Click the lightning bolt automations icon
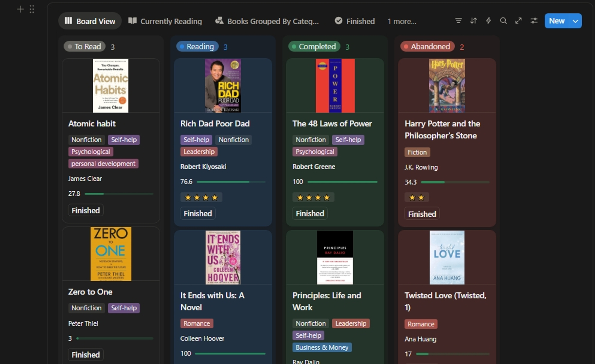This screenshot has width=595, height=364. coord(488,21)
